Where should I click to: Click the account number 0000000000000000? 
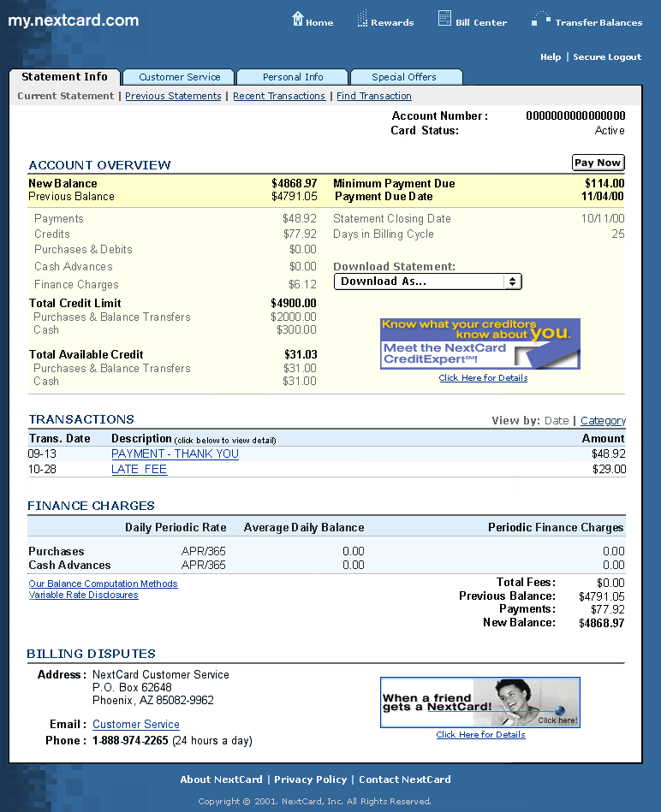tap(575, 116)
